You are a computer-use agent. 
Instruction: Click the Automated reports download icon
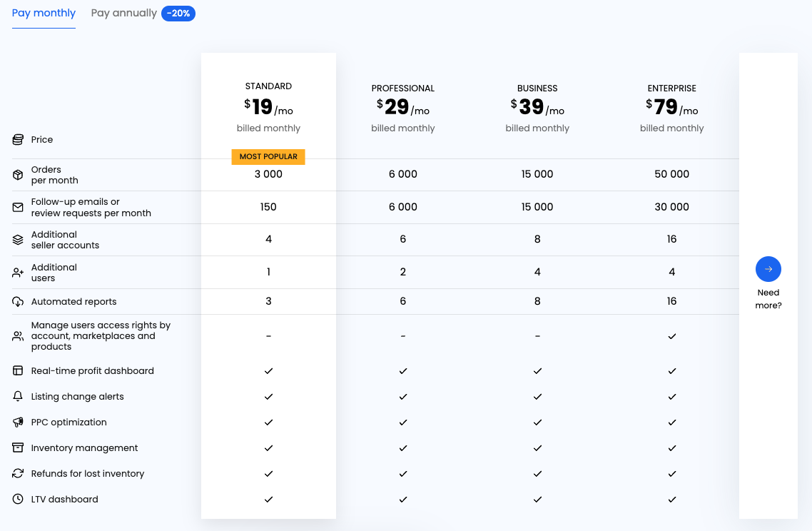pos(18,302)
